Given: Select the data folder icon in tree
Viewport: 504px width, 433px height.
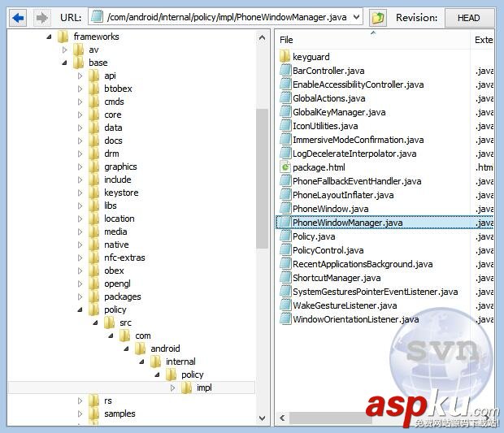Looking at the screenshot, I should click(93, 128).
